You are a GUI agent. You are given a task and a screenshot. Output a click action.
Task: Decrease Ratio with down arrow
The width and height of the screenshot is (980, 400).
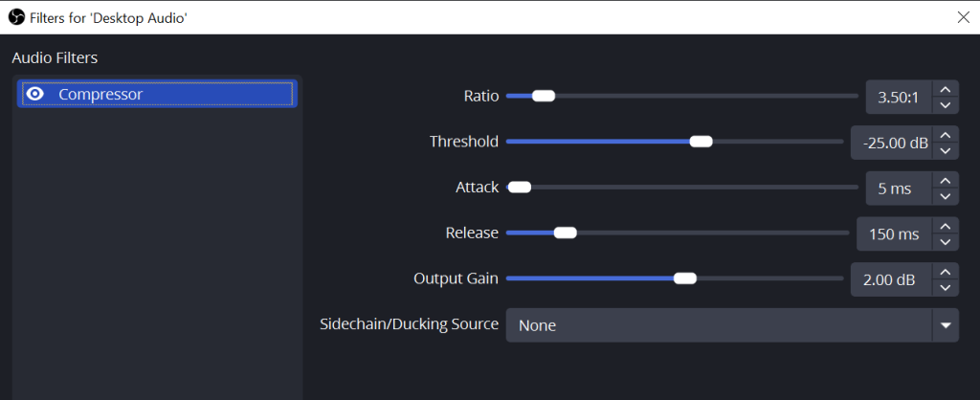[946, 105]
